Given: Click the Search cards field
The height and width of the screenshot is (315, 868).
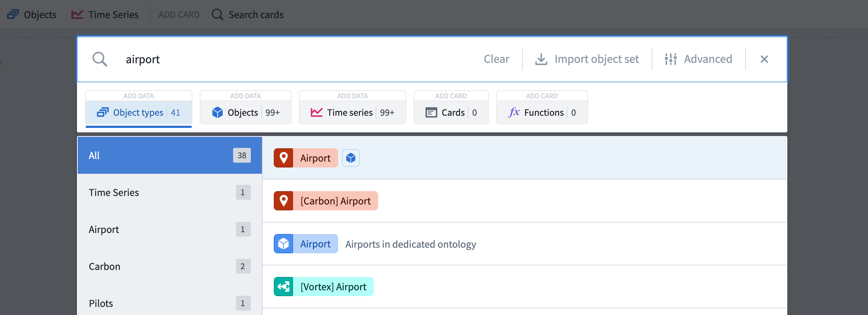Looking at the screenshot, I should (248, 14).
